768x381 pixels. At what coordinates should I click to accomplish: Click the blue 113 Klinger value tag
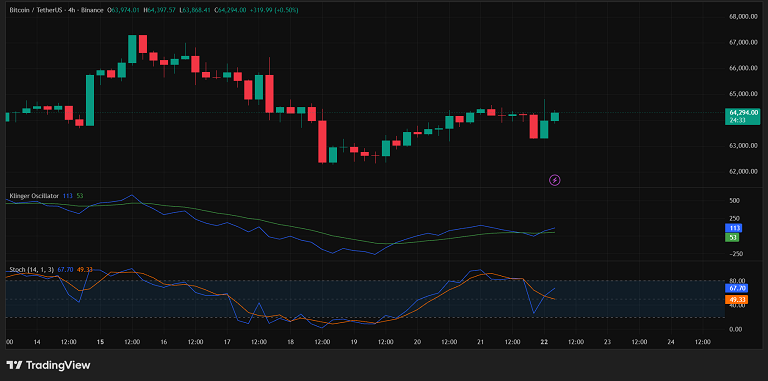click(734, 228)
